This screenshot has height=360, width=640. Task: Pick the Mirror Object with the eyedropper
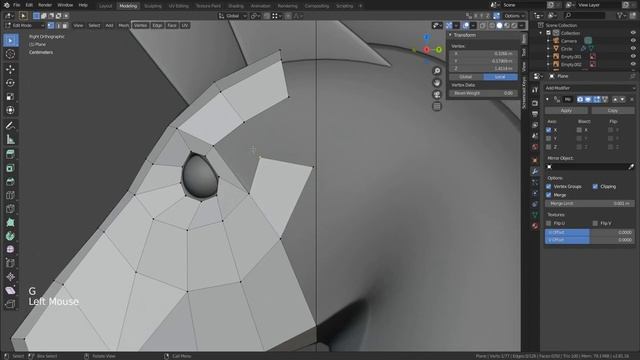[x=631, y=167]
